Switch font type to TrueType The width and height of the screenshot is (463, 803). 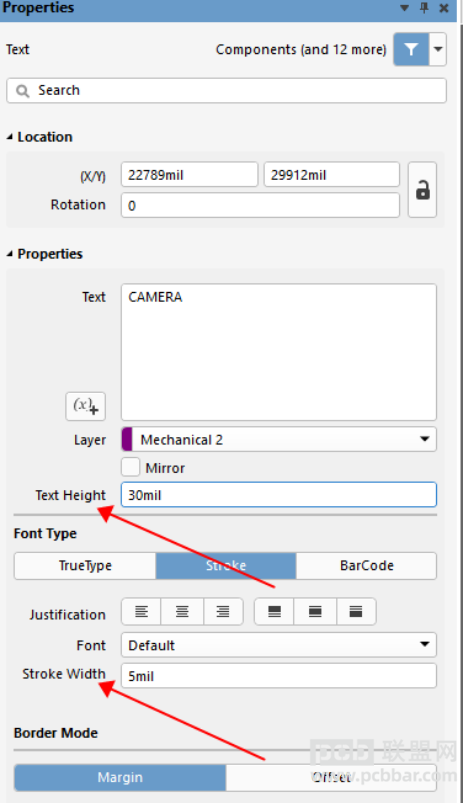pyautogui.click(x=85, y=566)
